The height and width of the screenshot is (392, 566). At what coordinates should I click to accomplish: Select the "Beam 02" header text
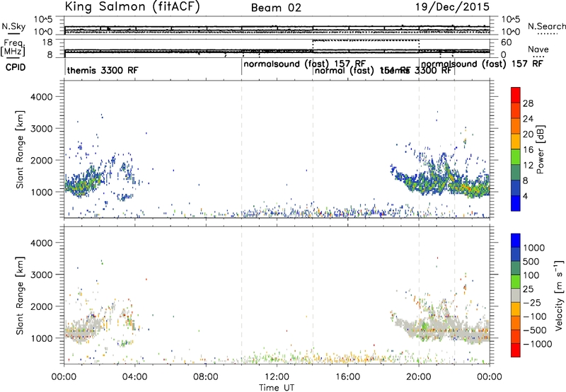tap(276, 8)
